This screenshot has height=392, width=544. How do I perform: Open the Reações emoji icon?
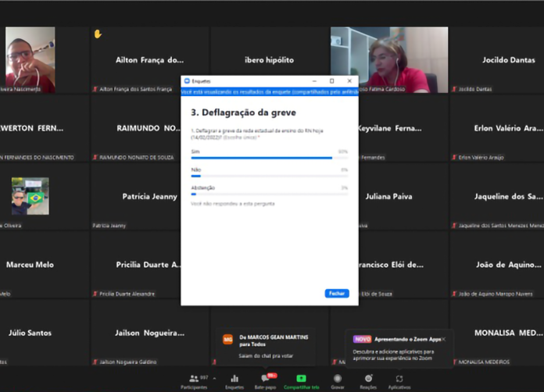pos(368,378)
